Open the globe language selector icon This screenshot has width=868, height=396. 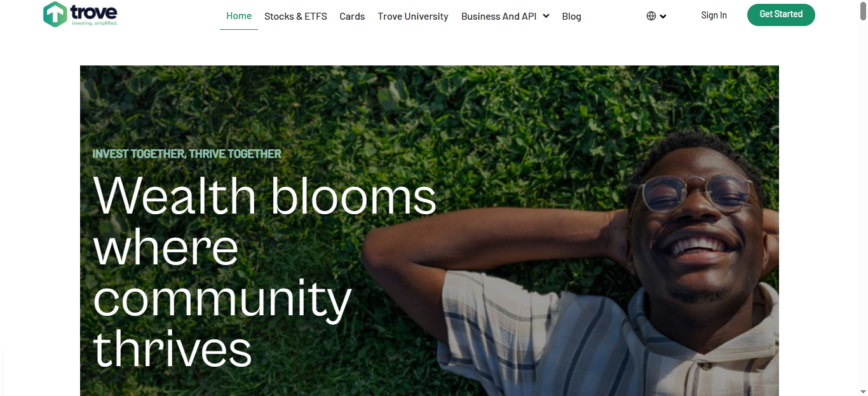tap(651, 17)
